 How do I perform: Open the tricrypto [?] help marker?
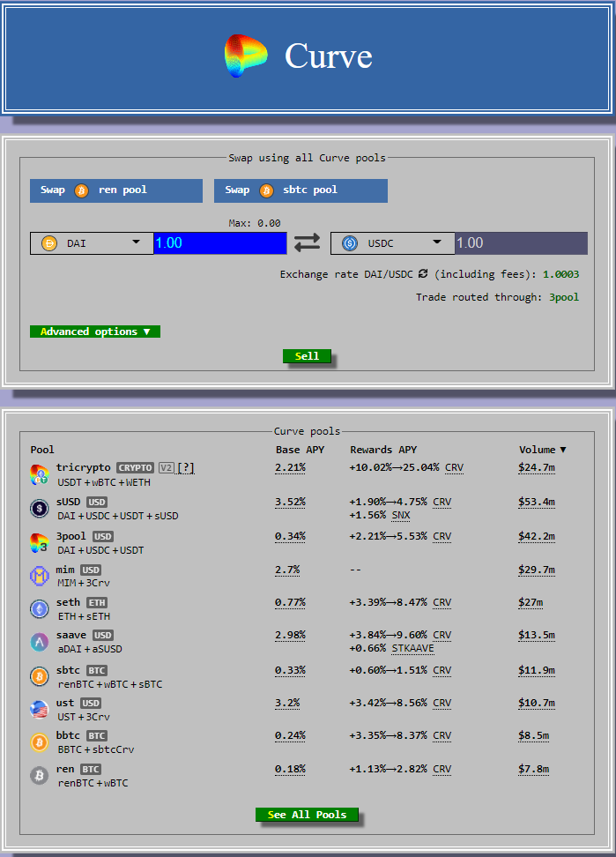[186, 468]
